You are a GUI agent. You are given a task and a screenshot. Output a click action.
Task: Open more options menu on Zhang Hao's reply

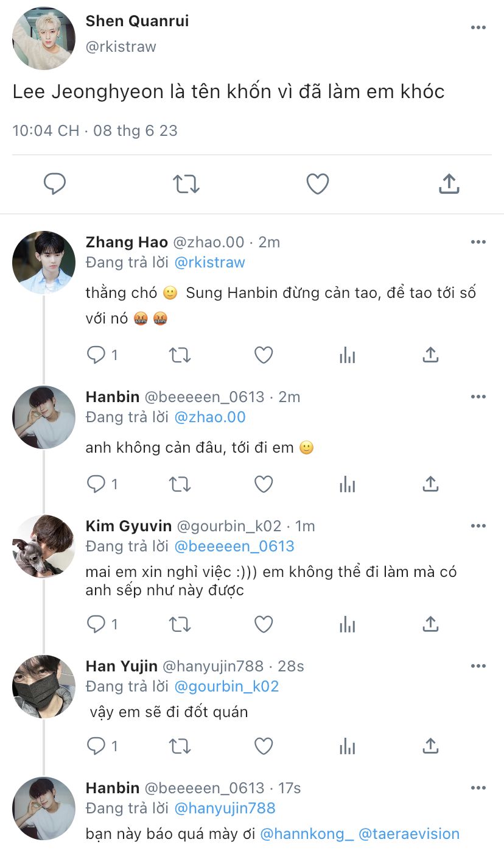(x=478, y=242)
